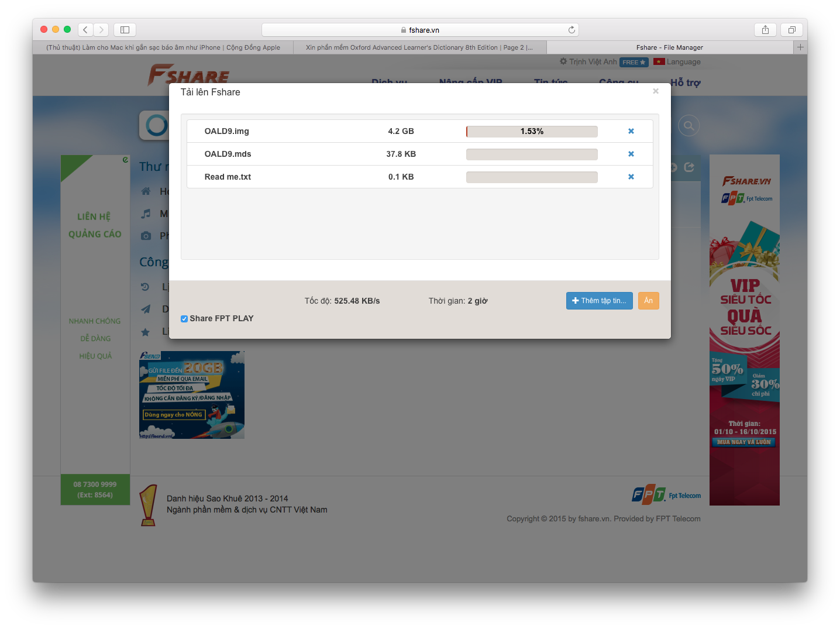Viewport: 840px width, 629px height.
Task: Go back using Safari back arrow
Action: tap(85, 30)
